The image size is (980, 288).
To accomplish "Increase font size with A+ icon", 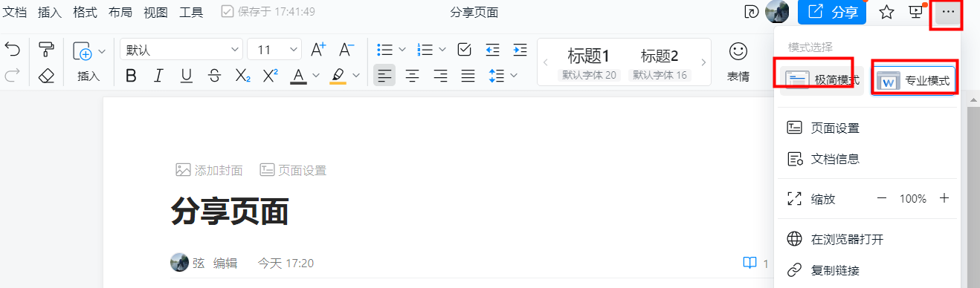I will [318, 50].
